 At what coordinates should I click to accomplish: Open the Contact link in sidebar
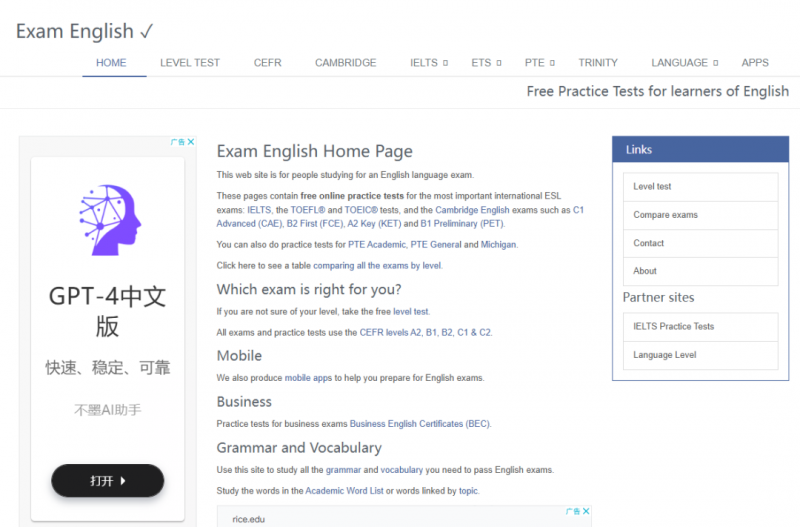tap(701, 243)
